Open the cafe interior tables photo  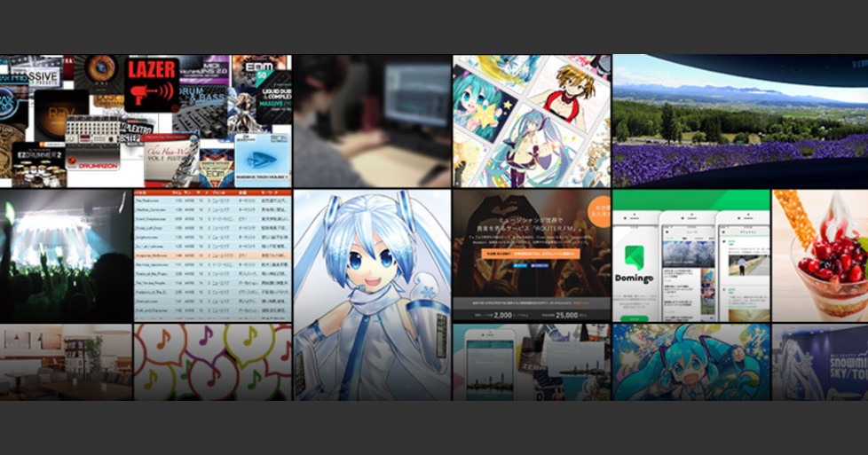tap(66, 362)
